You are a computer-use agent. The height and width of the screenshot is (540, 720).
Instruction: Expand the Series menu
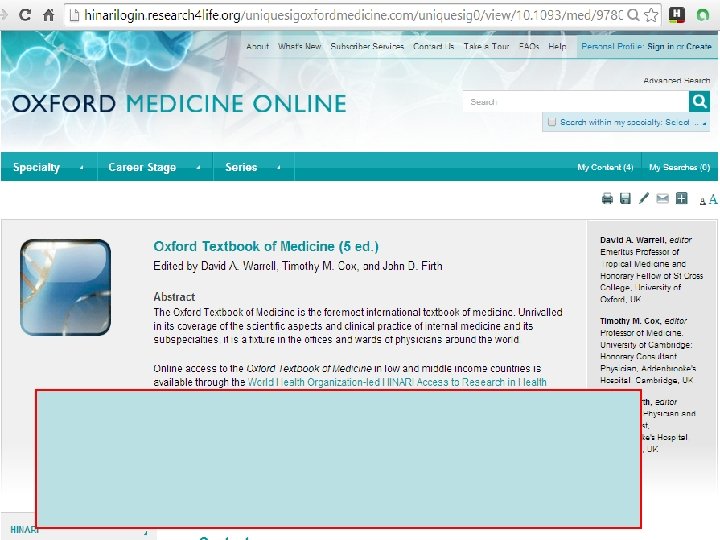pos(253,167)
